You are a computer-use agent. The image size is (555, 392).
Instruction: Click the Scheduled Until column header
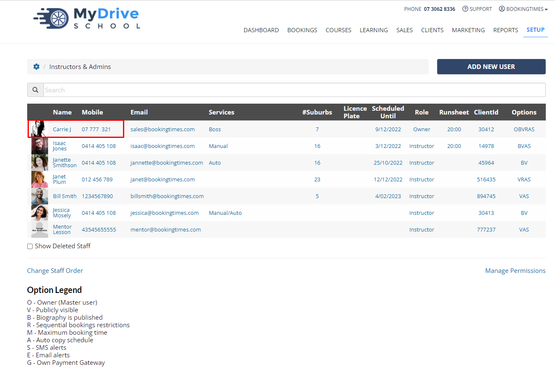[x=388, y=112]
